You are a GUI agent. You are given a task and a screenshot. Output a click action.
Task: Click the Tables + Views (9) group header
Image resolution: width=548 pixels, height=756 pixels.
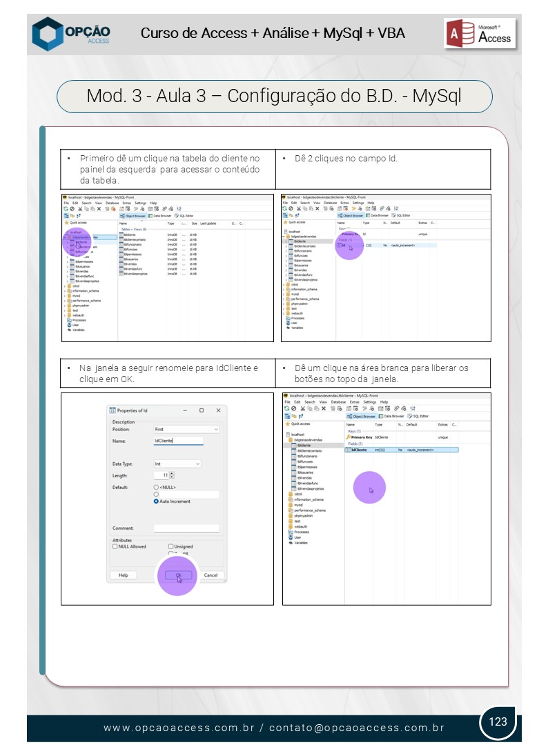pos(134,229)
